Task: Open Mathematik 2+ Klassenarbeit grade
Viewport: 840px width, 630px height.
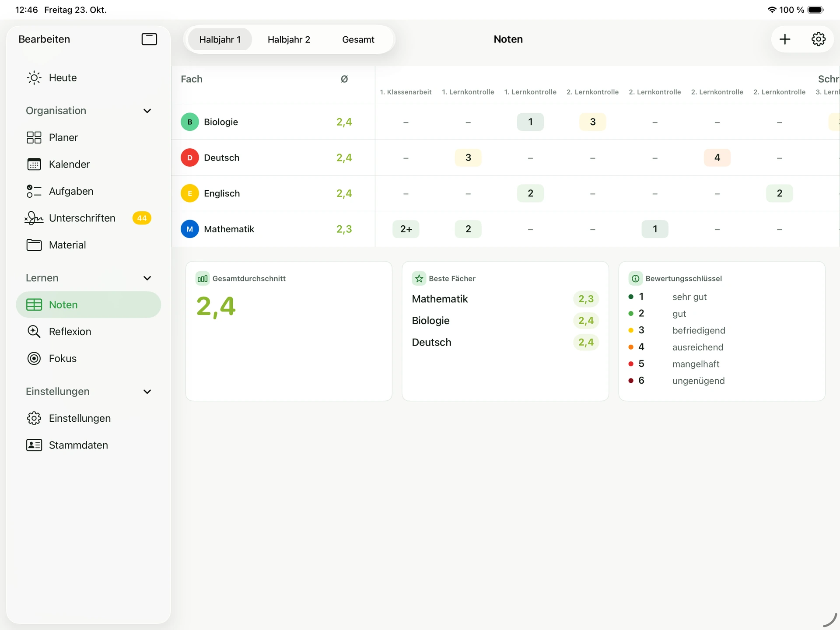Action: (406, 229)
